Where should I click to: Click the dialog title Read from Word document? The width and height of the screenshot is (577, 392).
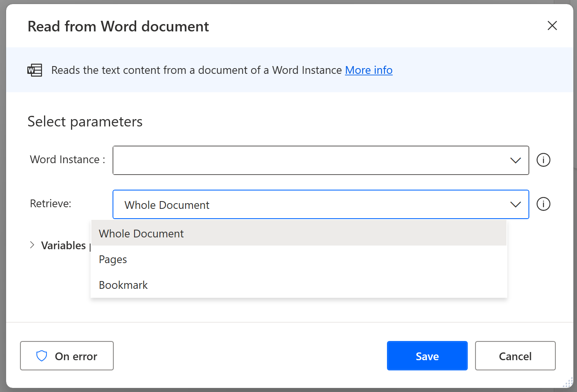(x=118, y=27)
